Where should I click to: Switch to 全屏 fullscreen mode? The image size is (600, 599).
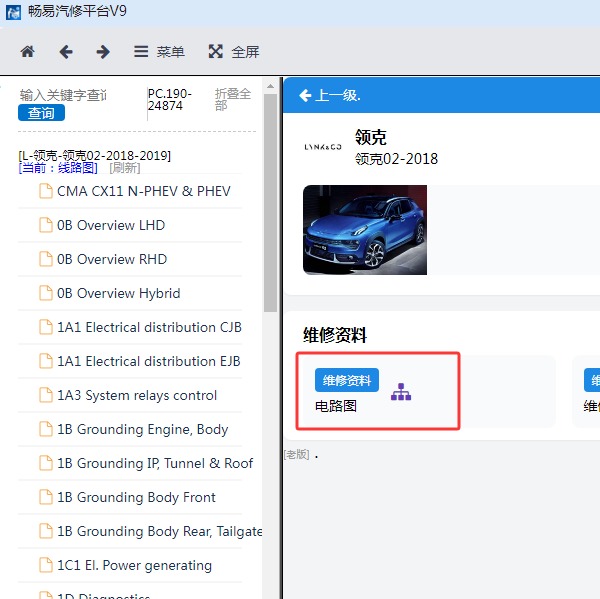[x=234, y=51]
